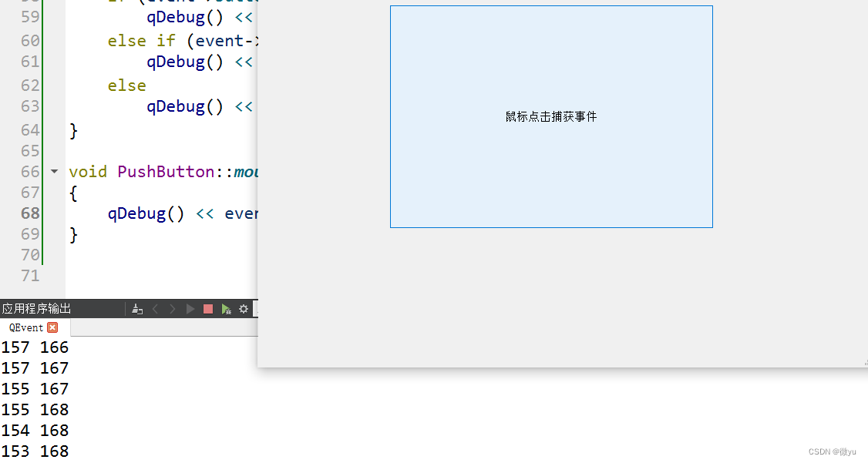Clear the application output
This screenshot has height=463, width=868.
click(x=137, y=309)
